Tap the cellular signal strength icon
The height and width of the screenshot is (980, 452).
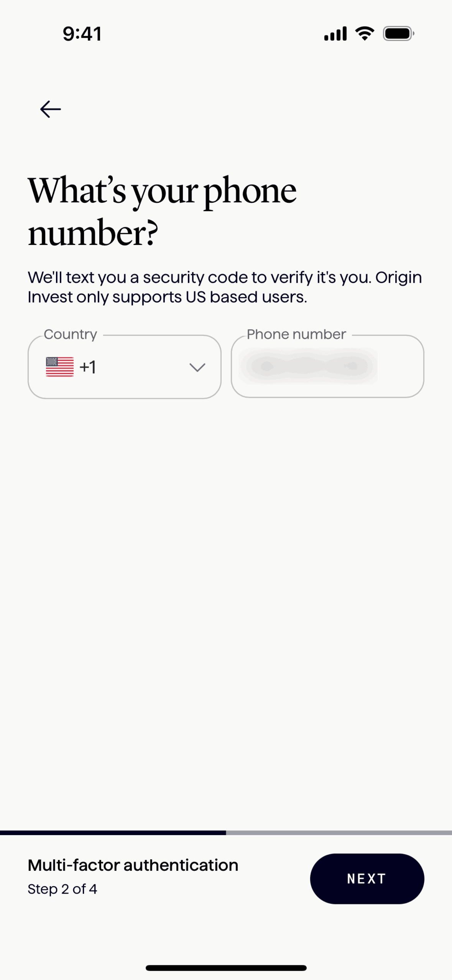coord(335,34)
